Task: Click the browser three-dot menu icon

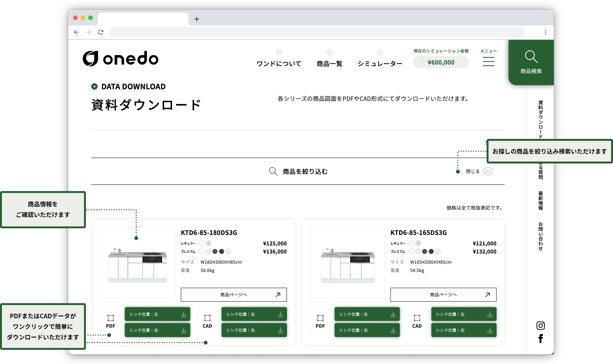Action: pos(545,32)
